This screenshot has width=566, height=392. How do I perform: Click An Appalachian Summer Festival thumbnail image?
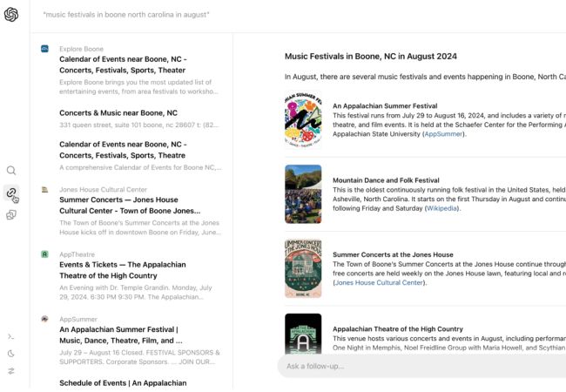pos(303,119)
